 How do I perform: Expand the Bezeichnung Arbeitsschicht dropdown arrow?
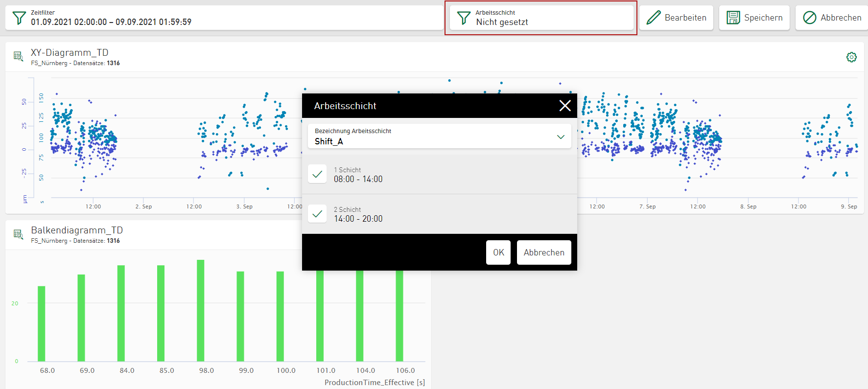561,137
